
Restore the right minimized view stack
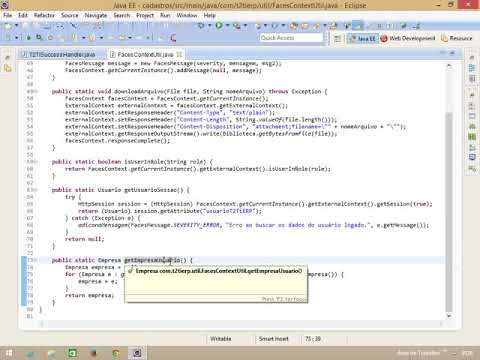coord(472,58)
